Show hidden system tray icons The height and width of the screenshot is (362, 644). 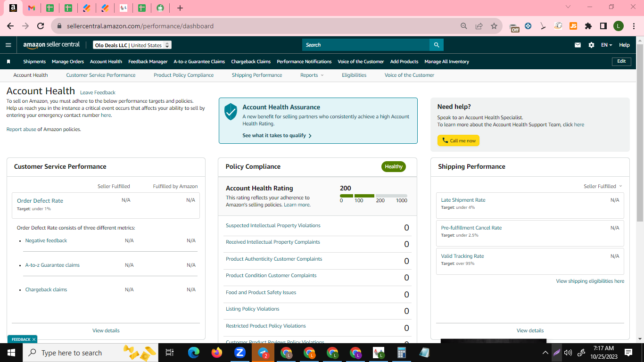[545, 353]
